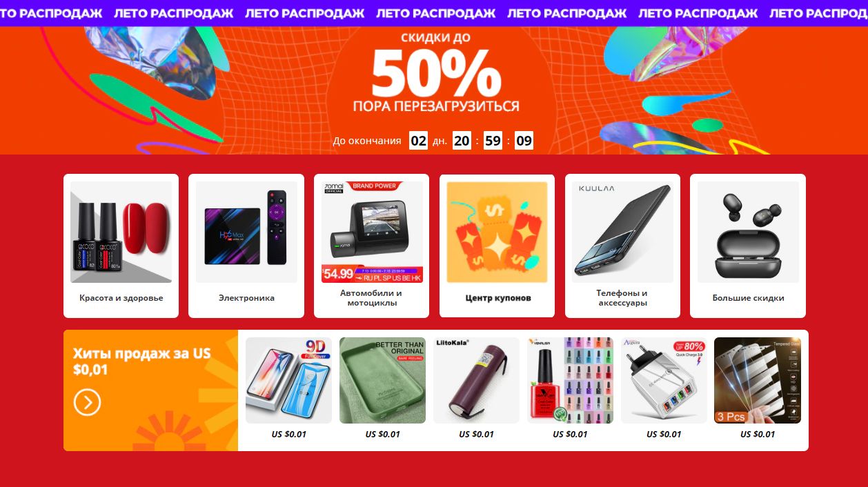This screenshot has width=868, height=487.
Task: Click the Большие скидки text label
Action: tap(749, 298)
